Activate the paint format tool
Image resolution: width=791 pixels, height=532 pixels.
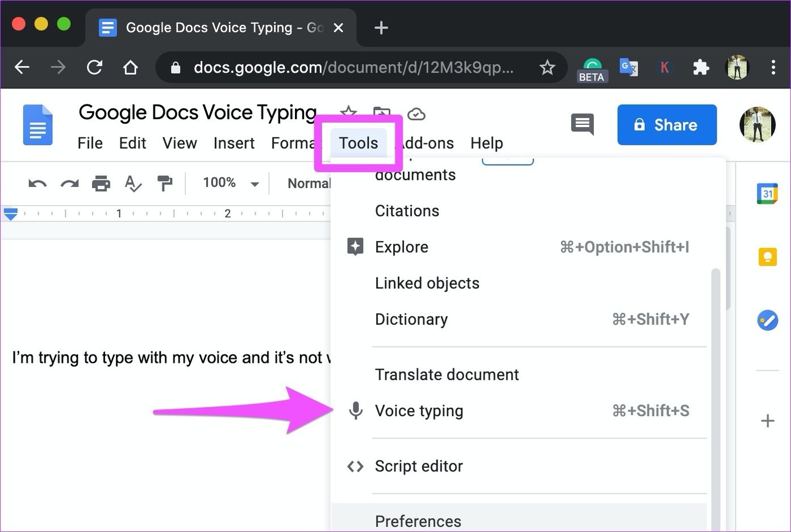(165, 183)
